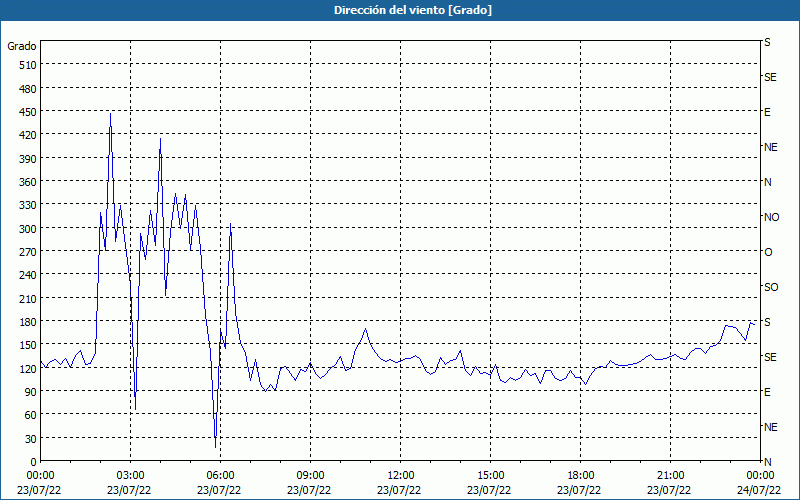Click the 'NO' compass label on the right axis
Screen dimensions: 800x500
(x=771, y=217)
